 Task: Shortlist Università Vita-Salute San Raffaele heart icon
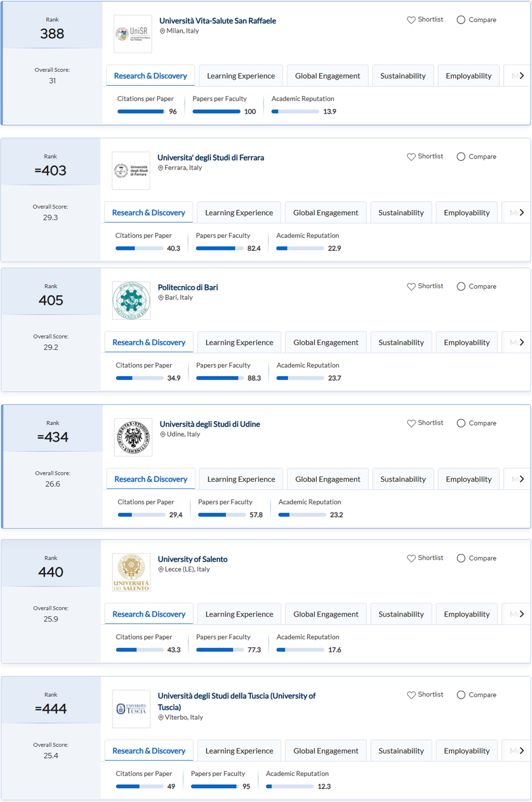point(411,20)
